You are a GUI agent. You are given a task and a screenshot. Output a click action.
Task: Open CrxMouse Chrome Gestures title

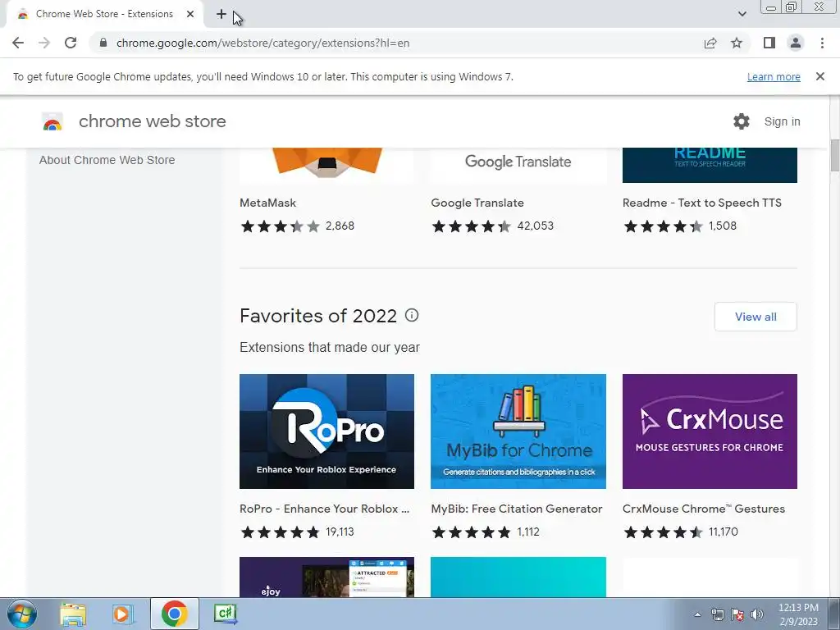pos(703,509)
